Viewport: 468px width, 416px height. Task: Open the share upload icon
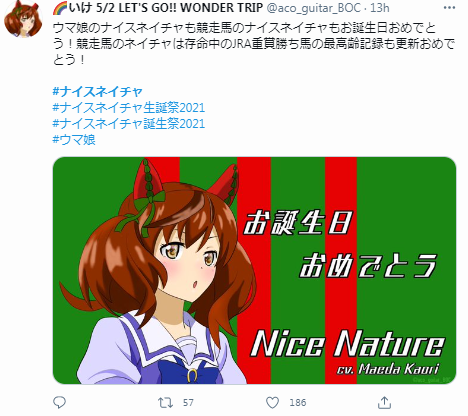point(384,403)
